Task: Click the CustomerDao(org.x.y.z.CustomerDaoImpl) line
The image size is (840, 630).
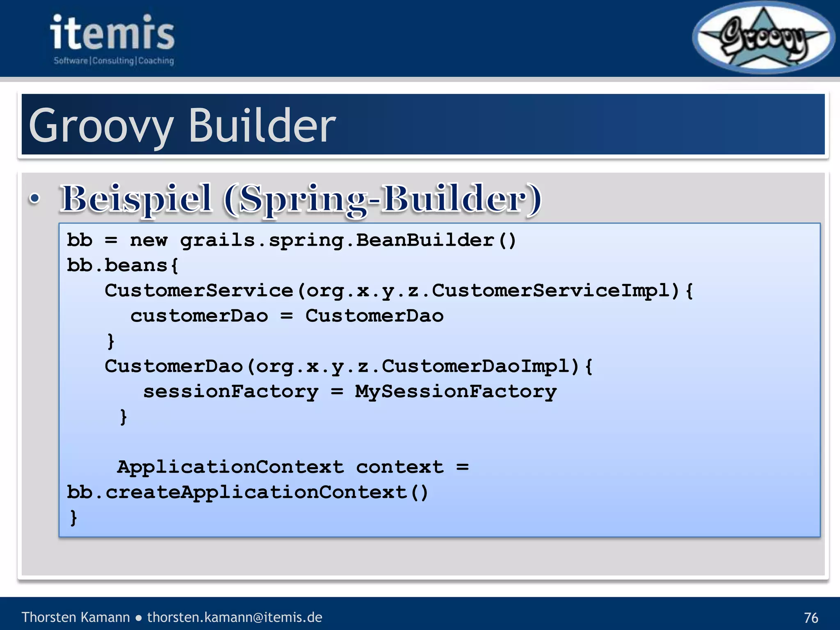Action: point(348,367)
